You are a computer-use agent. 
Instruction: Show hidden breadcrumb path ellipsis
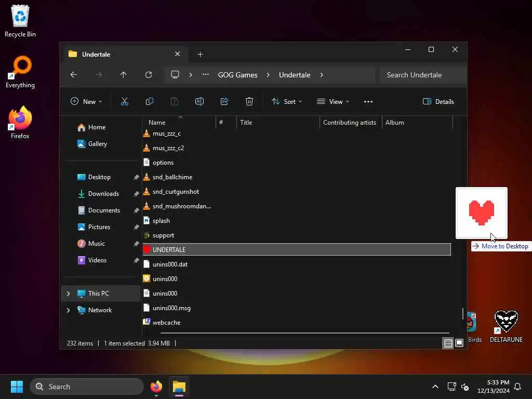[206, 74]
